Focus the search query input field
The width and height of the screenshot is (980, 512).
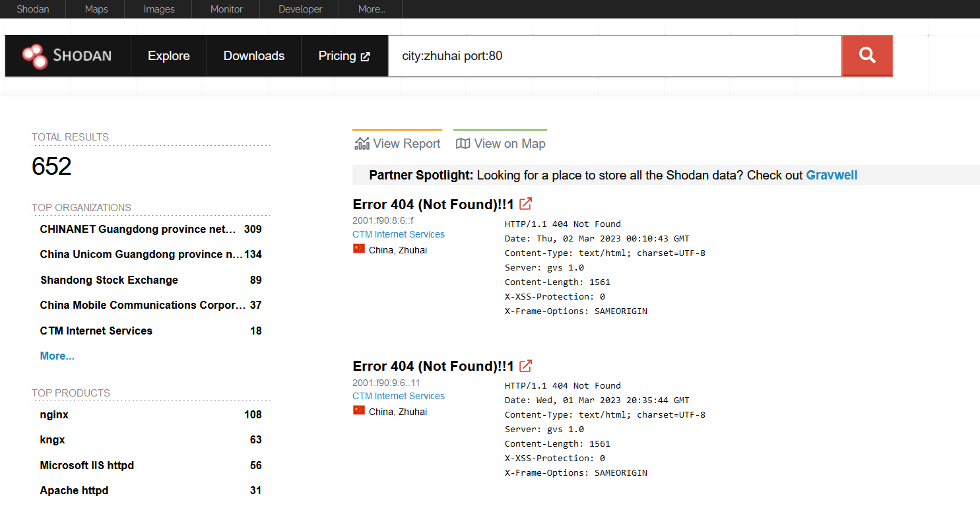pyautogui.click(x=614, y=56)
